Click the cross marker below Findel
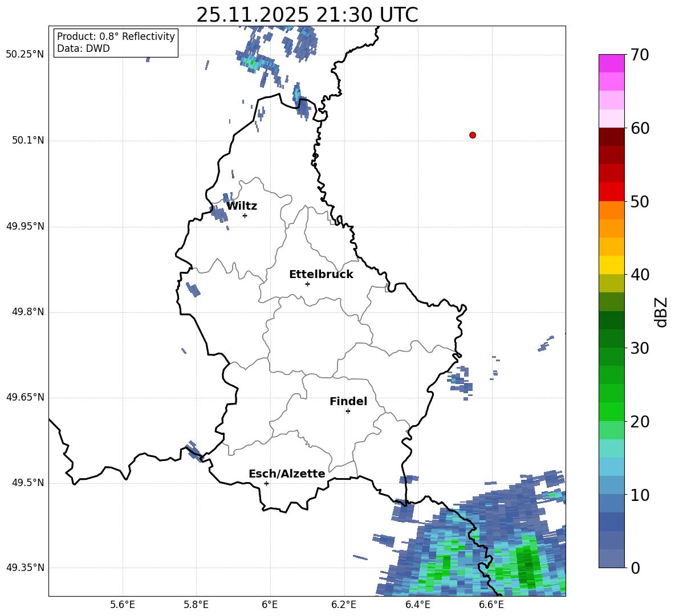The image size is (675, 616). pos(348,411)
